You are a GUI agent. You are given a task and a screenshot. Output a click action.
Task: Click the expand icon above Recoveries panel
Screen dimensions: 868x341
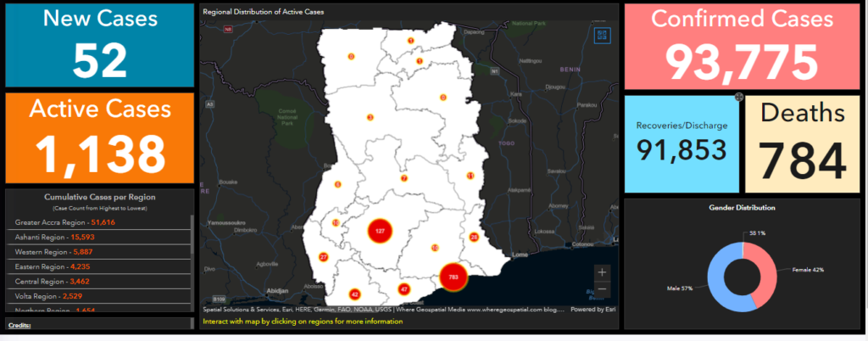[738, 98]
